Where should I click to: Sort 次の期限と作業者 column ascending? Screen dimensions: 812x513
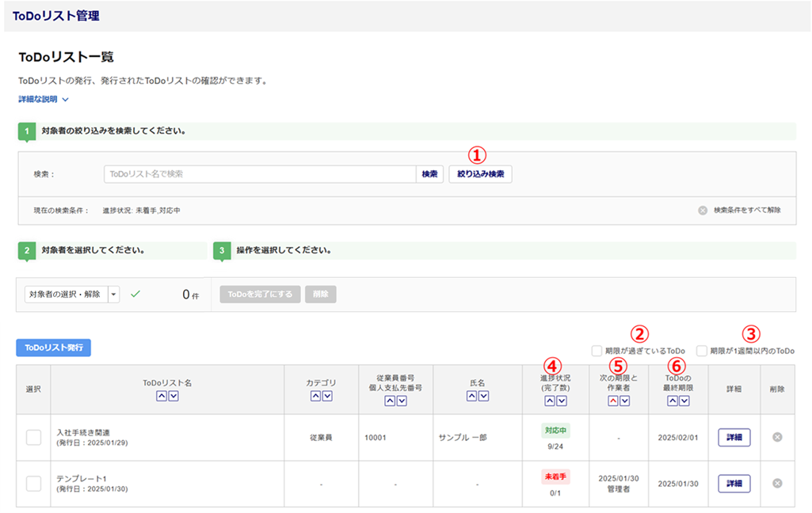point(612,401)
